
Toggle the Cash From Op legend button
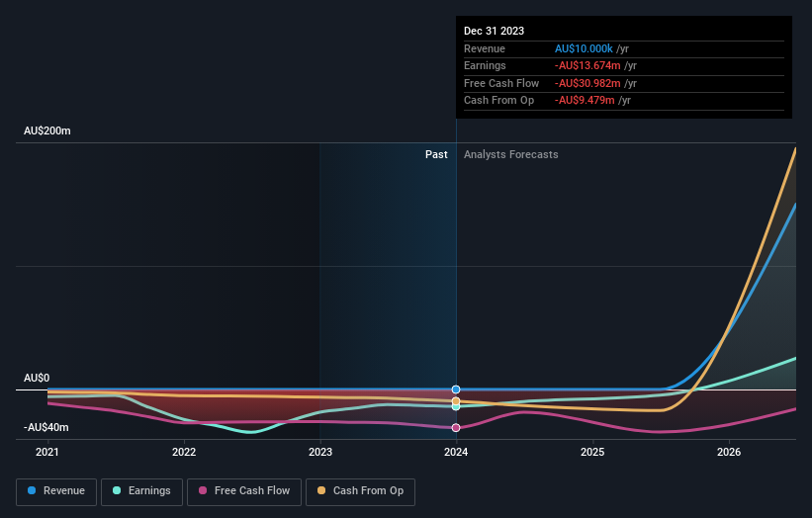click(360, 491)
